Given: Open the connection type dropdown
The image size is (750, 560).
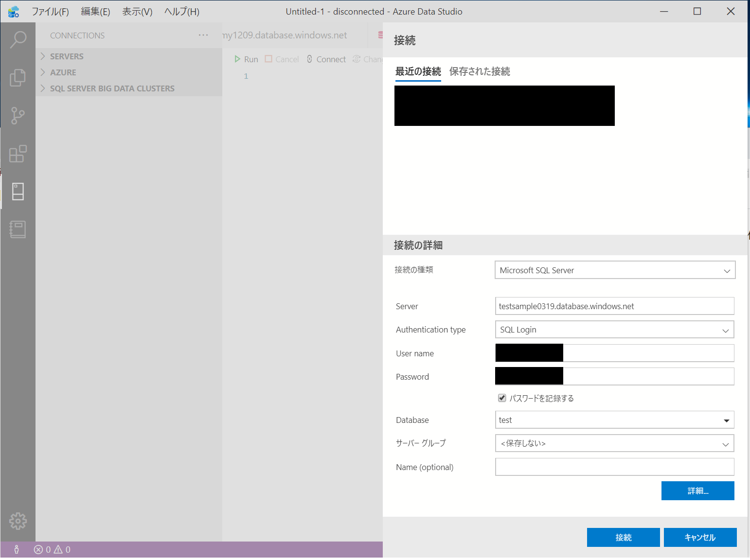Looking at the screenshot, I should [x=615, y=270].
